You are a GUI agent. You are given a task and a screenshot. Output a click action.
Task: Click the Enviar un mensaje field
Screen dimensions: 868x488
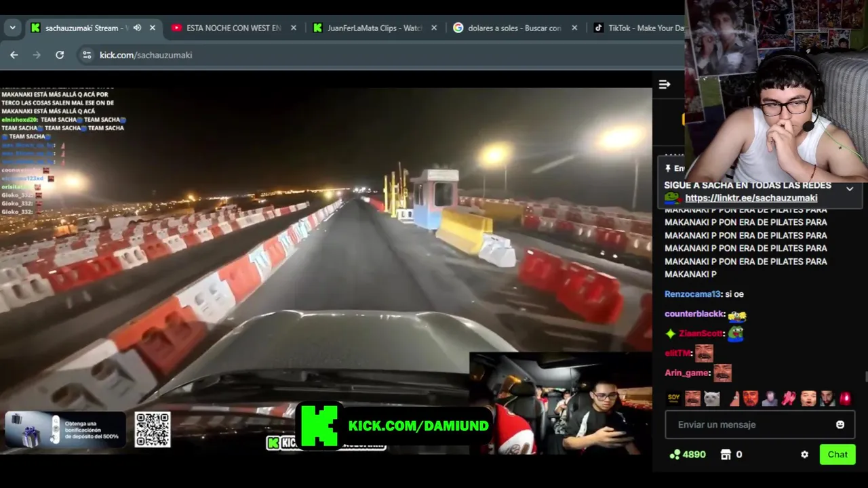coord(760,424)
